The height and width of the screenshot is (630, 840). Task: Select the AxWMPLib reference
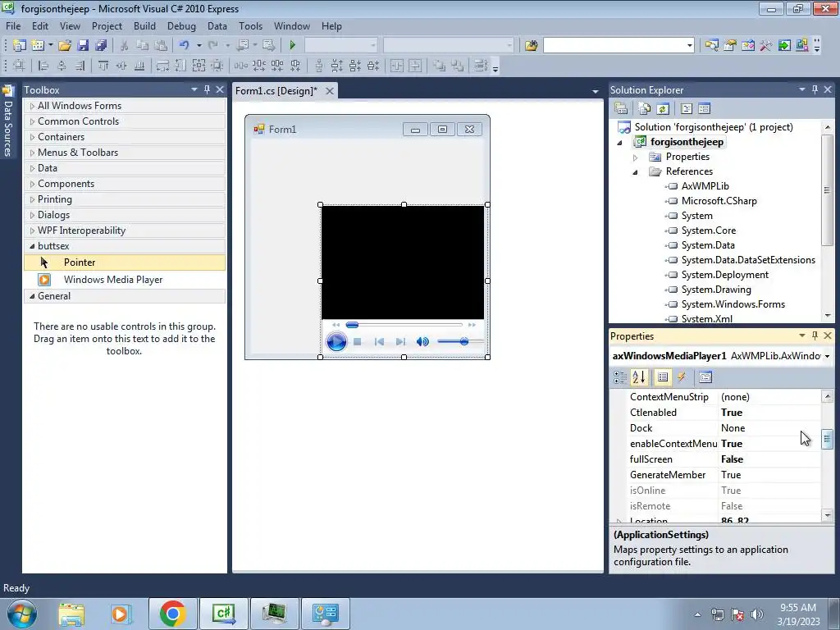point(705,186)
